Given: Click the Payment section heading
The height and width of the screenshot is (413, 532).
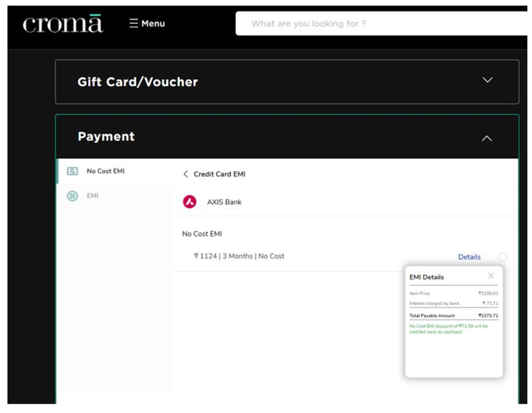Looking at the screenshot, I should tap(106, 137).
